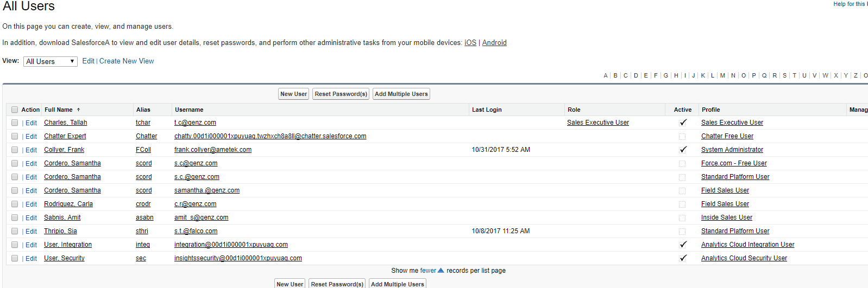Check the box next to Collyer, Frank
This screenshot has width=868, height=288.
[x=15, y=150]
